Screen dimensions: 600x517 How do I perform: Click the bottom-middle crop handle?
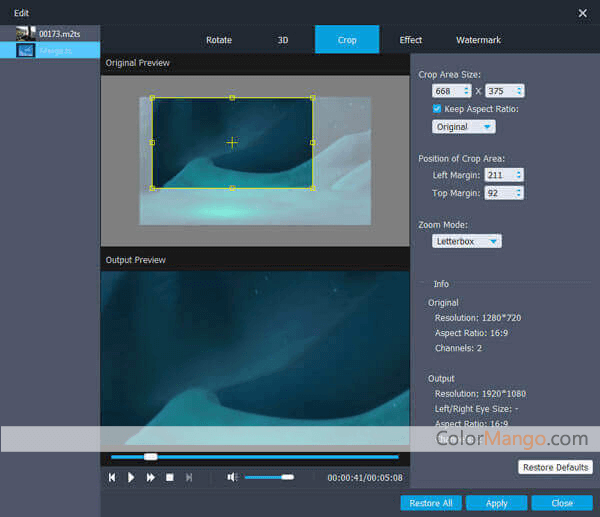click(232, 188)
